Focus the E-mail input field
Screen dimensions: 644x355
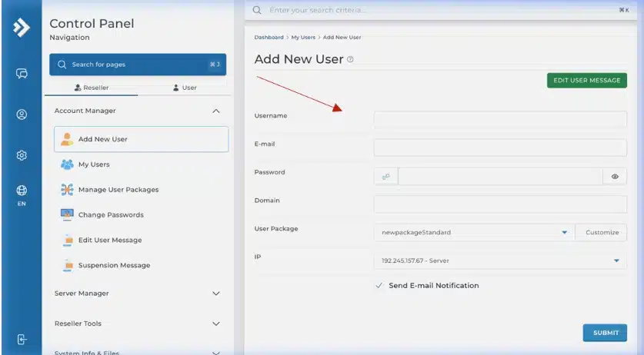click(x=500, y=148)
